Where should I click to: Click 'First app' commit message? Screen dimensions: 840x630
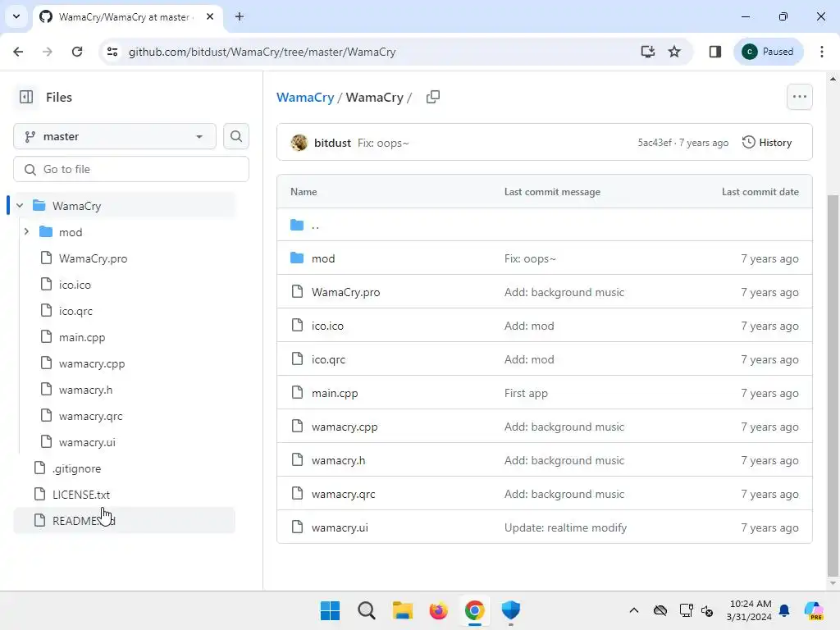[x=526, y=393]
